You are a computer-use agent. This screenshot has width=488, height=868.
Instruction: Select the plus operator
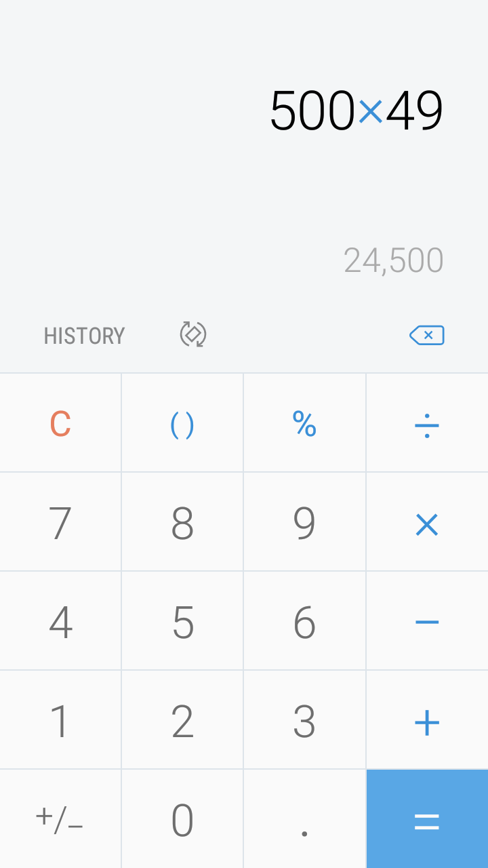[427, 720]
